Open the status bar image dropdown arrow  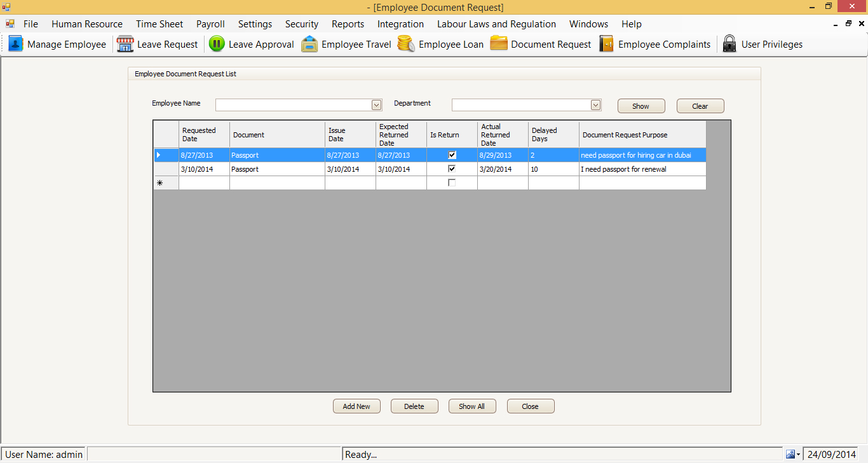[798, 455]
